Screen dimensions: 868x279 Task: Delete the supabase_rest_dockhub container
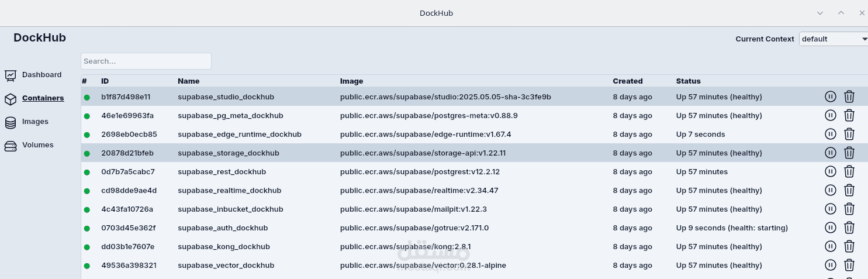click(x=849, y=171)
